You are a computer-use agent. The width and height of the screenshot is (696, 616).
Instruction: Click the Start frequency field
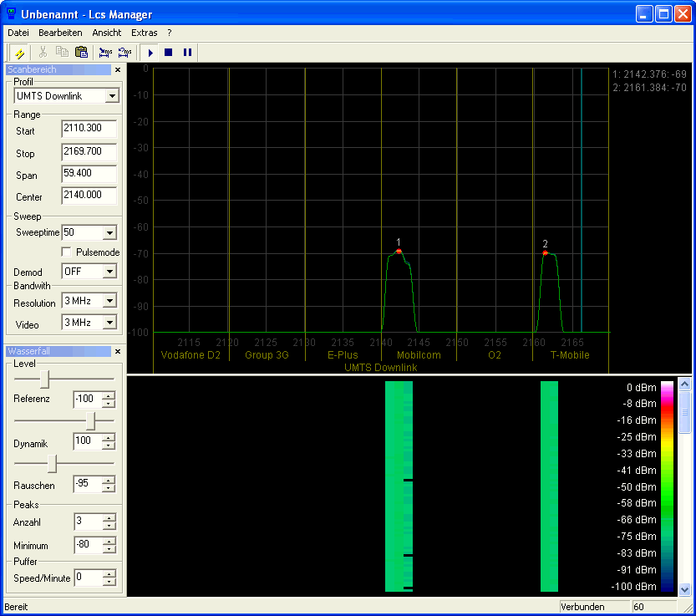click(x=89, y=129)
